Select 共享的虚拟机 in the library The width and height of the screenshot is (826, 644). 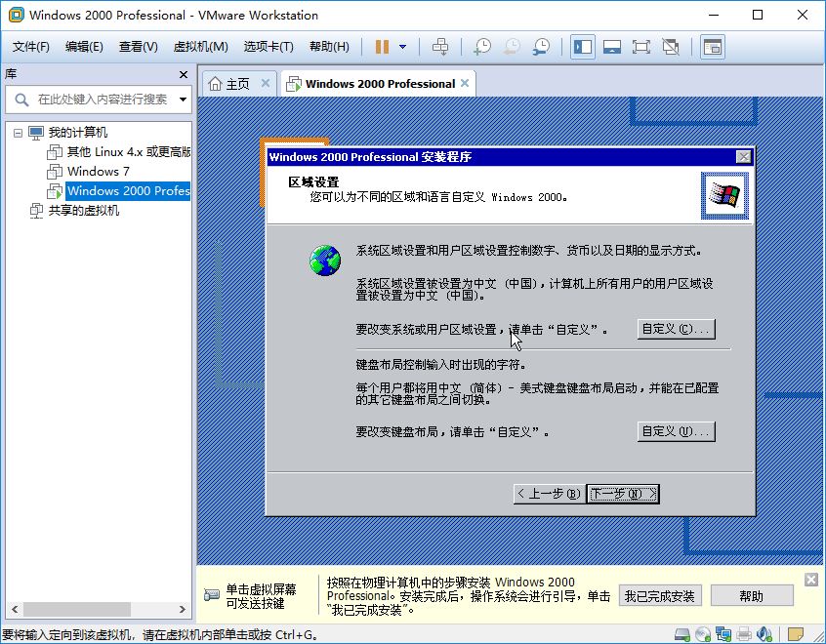84,211
